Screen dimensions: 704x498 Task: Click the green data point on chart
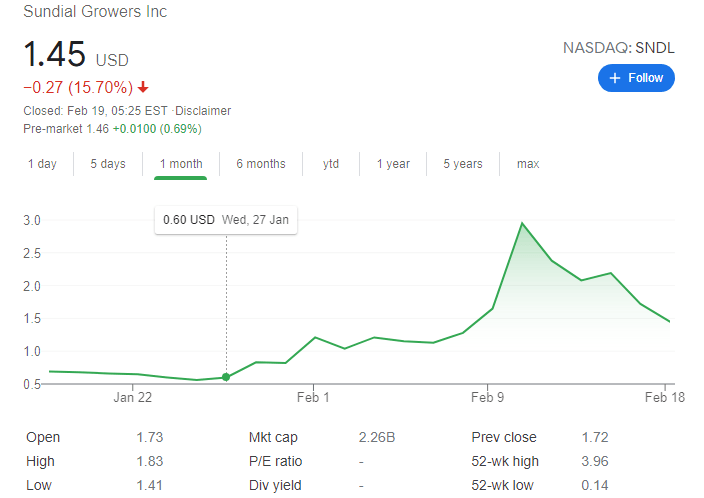coord(226,377)
